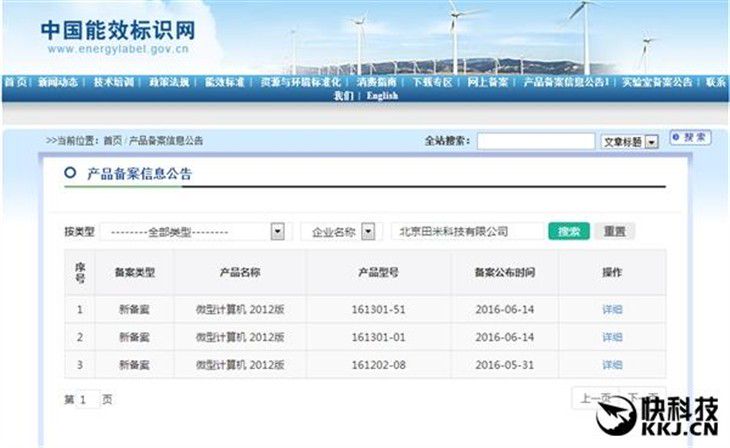Open 能效标准 navigation item
The width and height of the screenshot is (730, 448).
point(225,82)
